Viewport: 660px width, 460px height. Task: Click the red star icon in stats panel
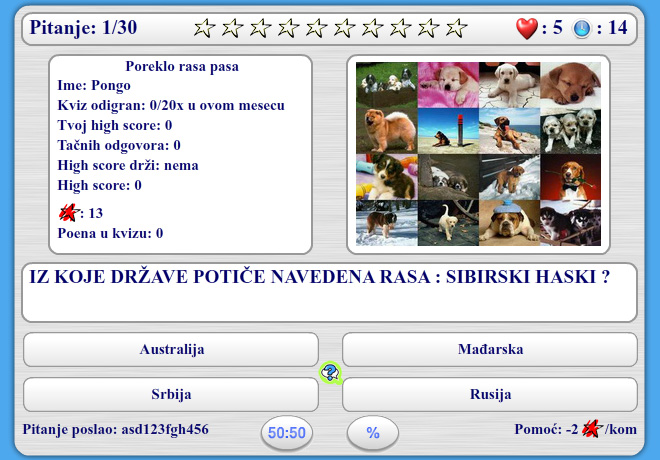pyautogui.click(x=68, y=212)
